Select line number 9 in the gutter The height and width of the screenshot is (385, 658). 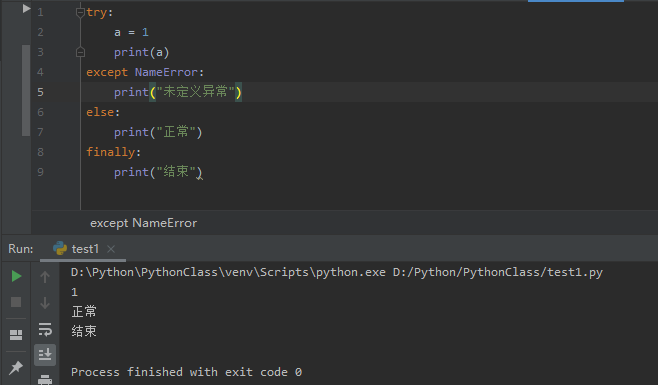[40, 172]
